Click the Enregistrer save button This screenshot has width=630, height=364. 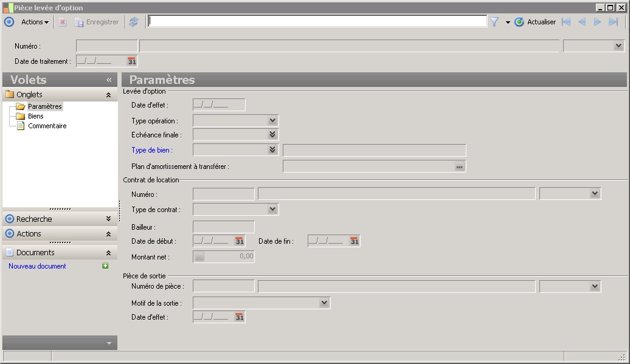coord(97,22)
